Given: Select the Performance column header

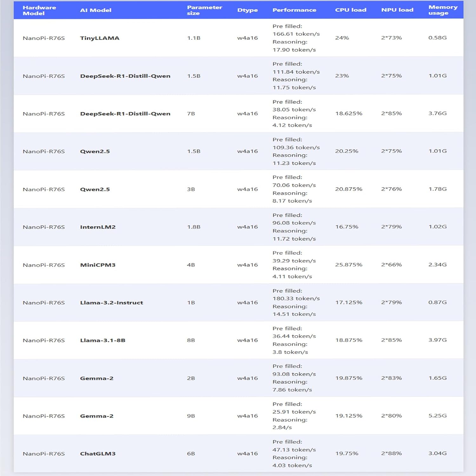Looking at the screenshot, I should coord(294,10).
